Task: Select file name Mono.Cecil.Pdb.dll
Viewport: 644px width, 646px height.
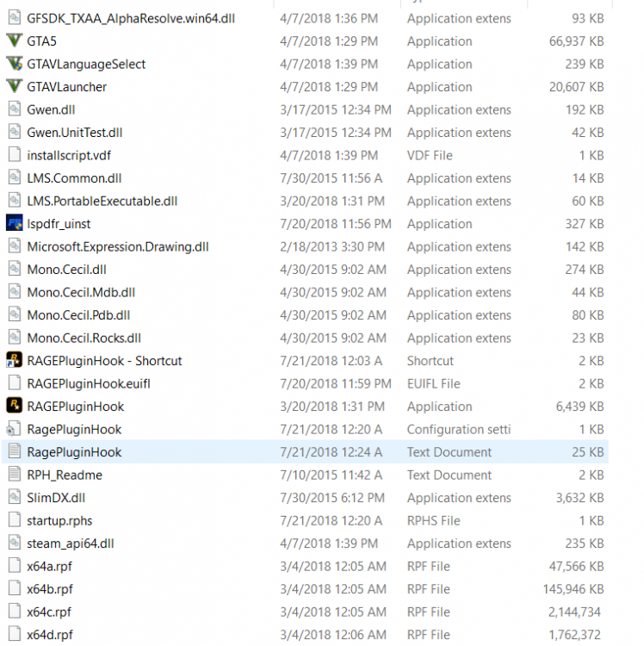Action: pos(78,315)
